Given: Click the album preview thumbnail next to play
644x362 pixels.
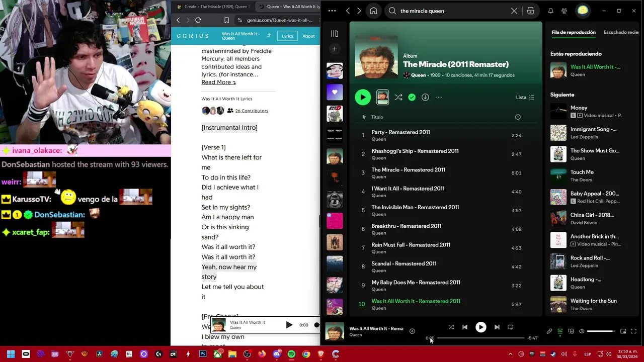Looking at the screenshot, I should (382, 97).
